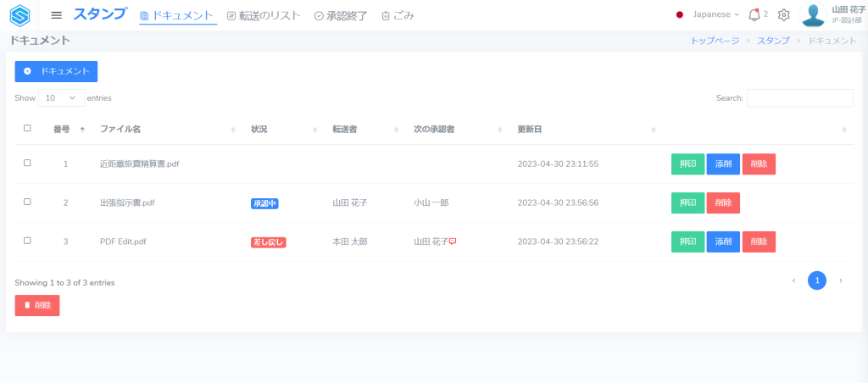
Task: Check the select-all checkbox in table header
Action: point(27,129)
